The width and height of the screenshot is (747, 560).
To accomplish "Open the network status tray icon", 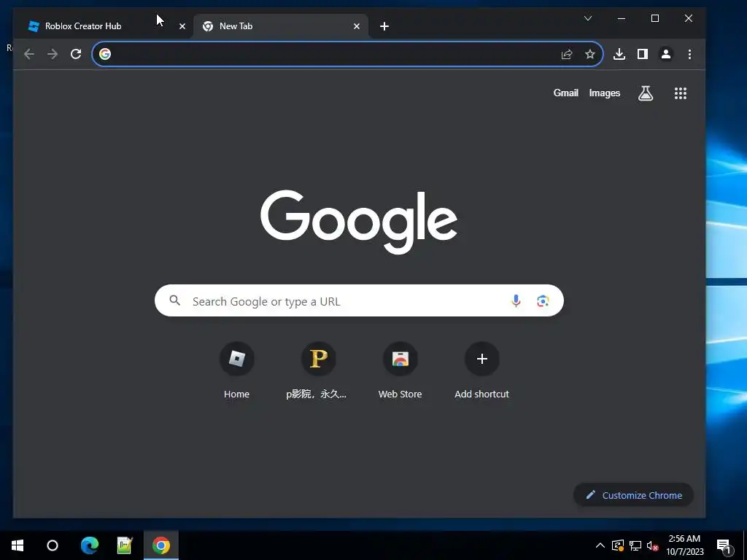I will [x=635, y=545].
